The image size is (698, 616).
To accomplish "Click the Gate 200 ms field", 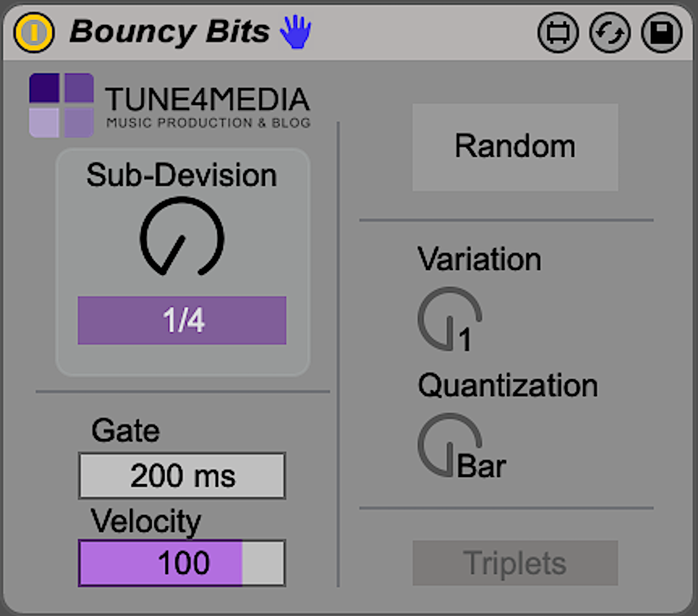I will [182, 475].
